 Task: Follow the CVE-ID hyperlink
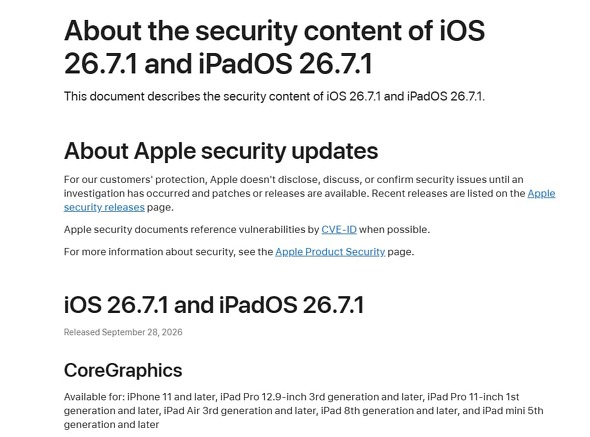pos(339,230)
